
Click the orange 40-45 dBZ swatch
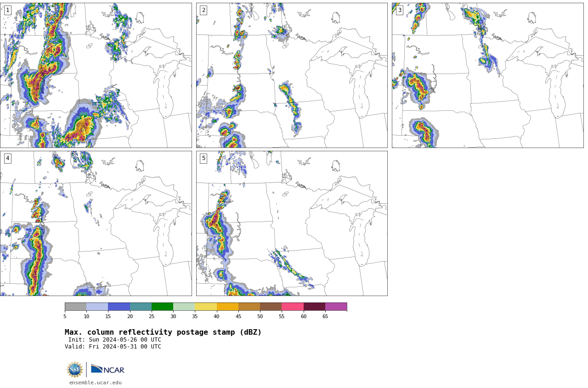[227, 307]
